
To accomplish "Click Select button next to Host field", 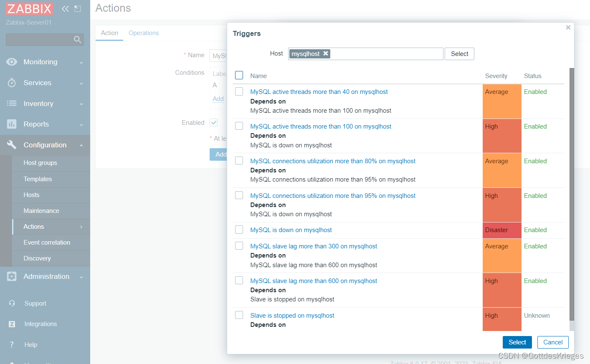I will tap(459, 54).
